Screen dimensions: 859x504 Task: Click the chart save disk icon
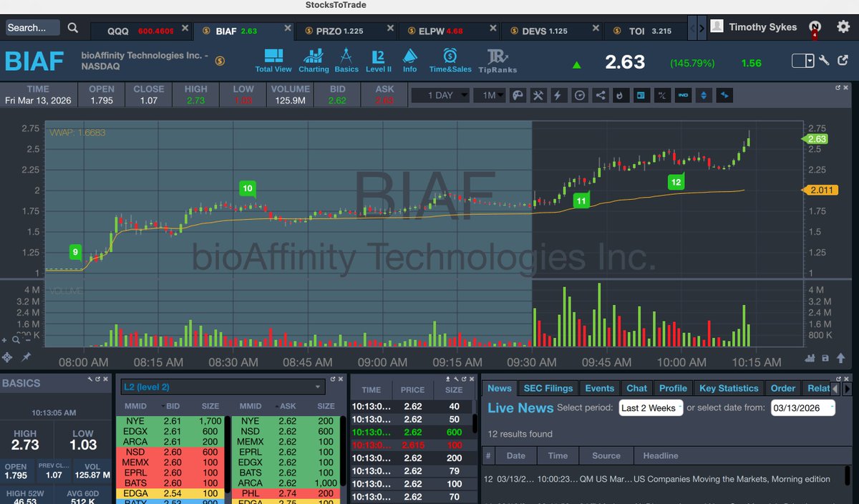click(x=825, y=358)
